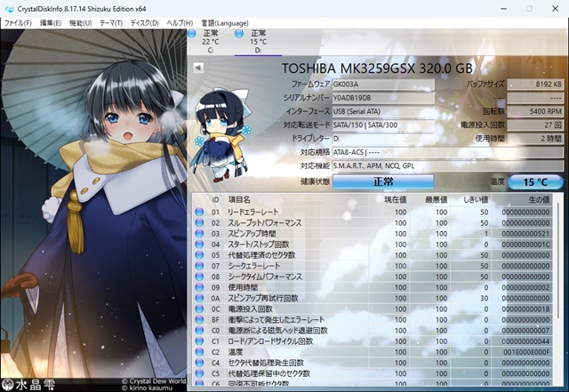Open the ディスク(D) menu

point(146,22)
